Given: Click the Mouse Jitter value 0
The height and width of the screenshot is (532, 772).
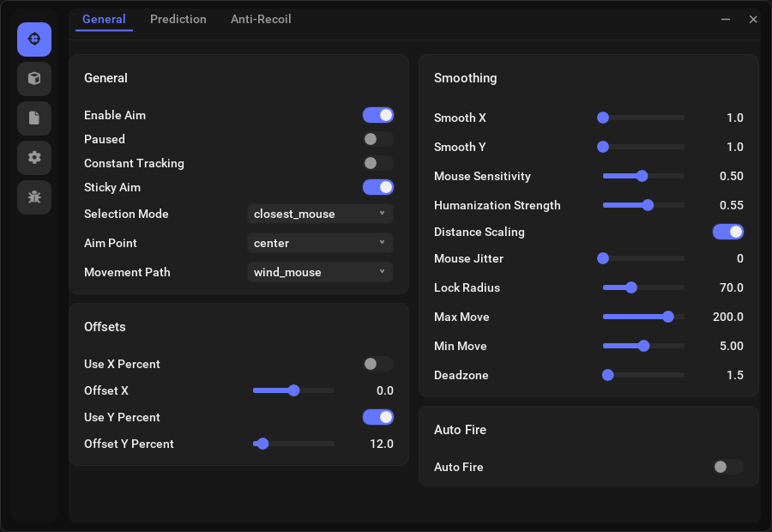Looking at the screenshot, I should point(740,258).
